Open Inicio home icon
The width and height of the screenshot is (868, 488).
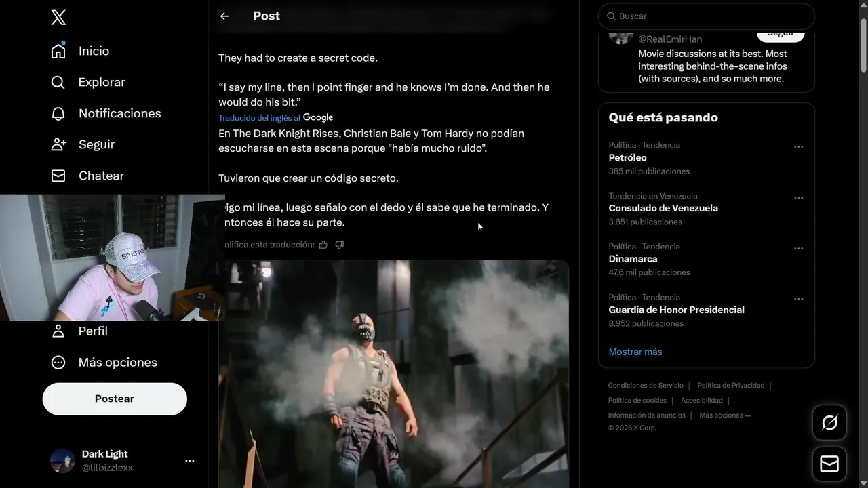[x=58, y=51]
